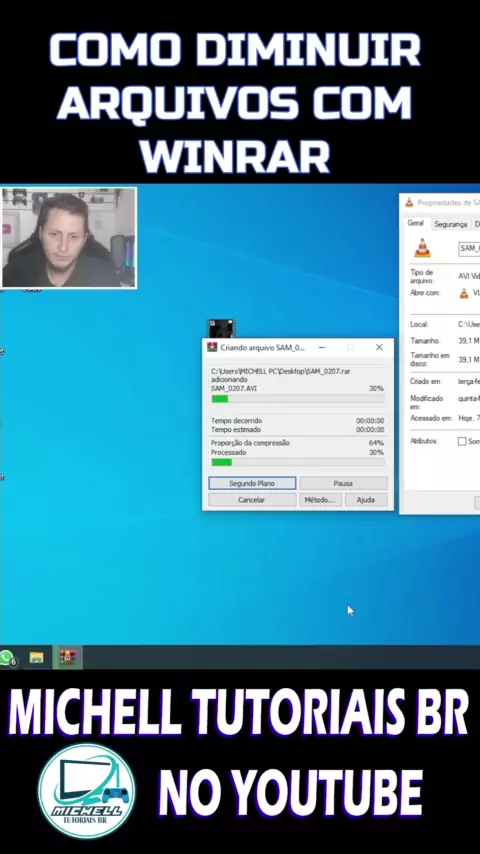Screen dimensions: 480x854
Task: Click the 'Tempo decorrido' label
Action: (236, 420)
